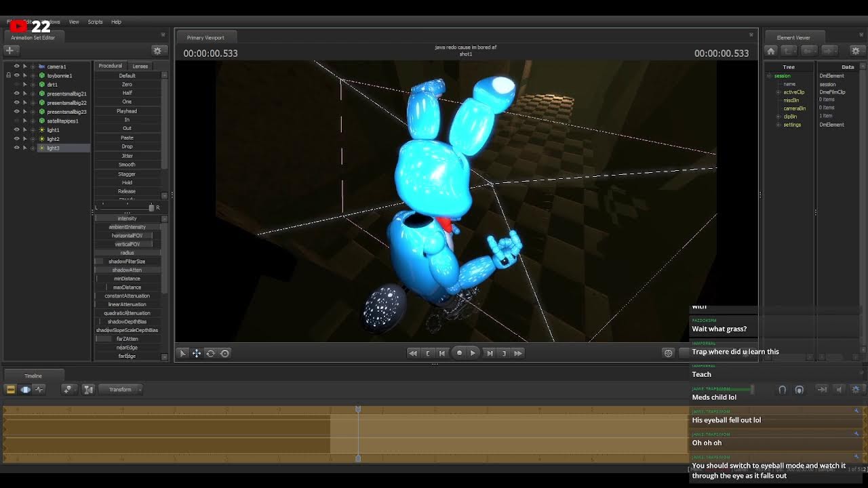
Task: Select the viewport rotate manipulator tool
Action: (x=211, y=353)
